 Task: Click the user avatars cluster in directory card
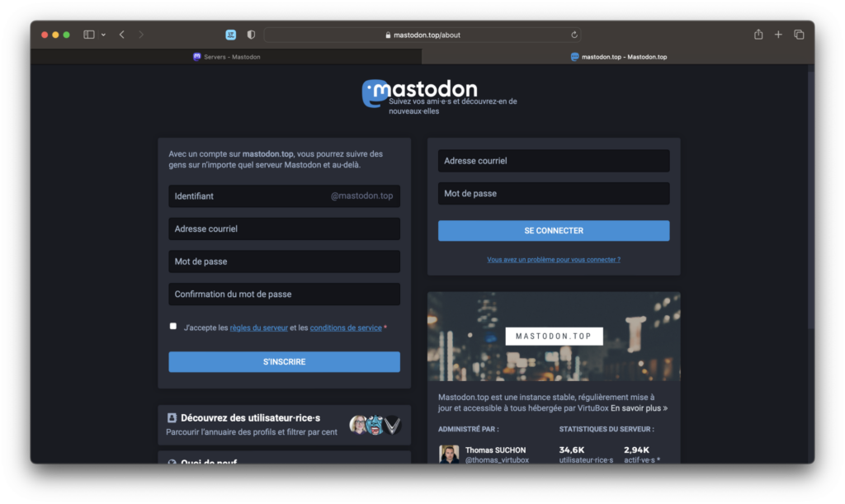375,425
